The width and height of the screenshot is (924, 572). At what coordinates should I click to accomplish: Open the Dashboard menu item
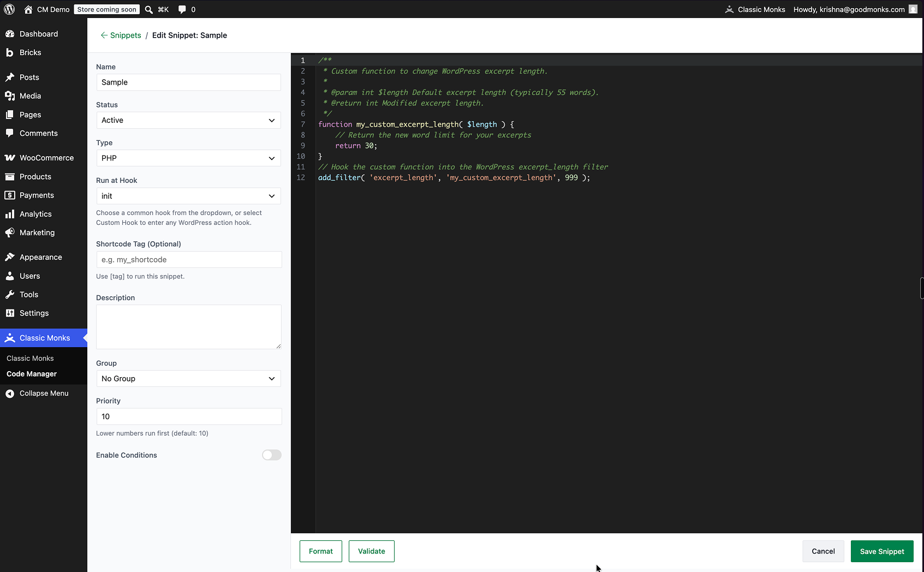(44, 34)
